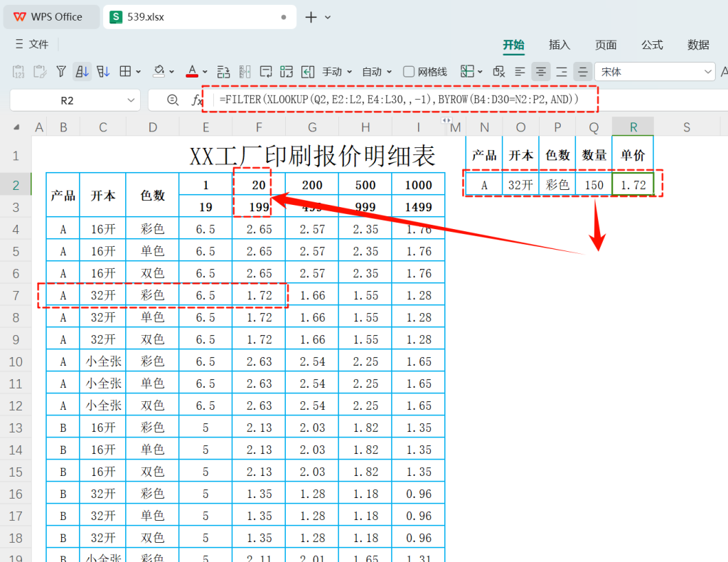Click cell C10 showing 小全张
The image size is (728, 562).
pos(103,362)
